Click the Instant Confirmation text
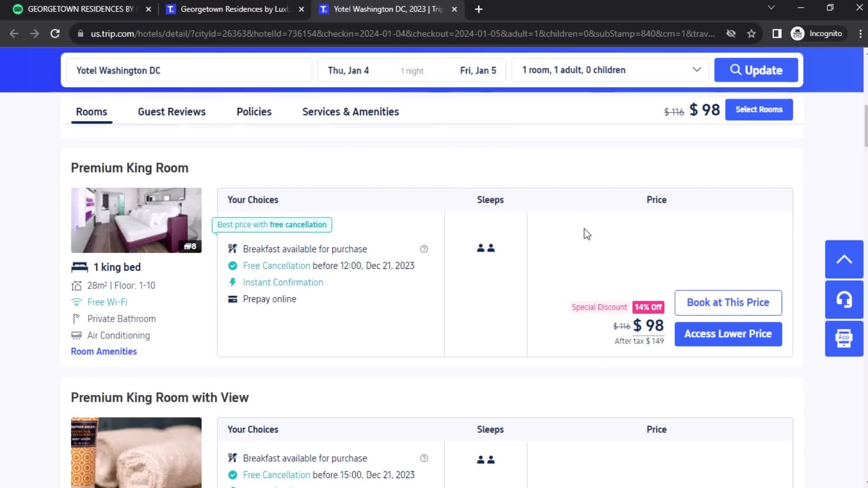868x488 pixels. click(x=283, y=282)
